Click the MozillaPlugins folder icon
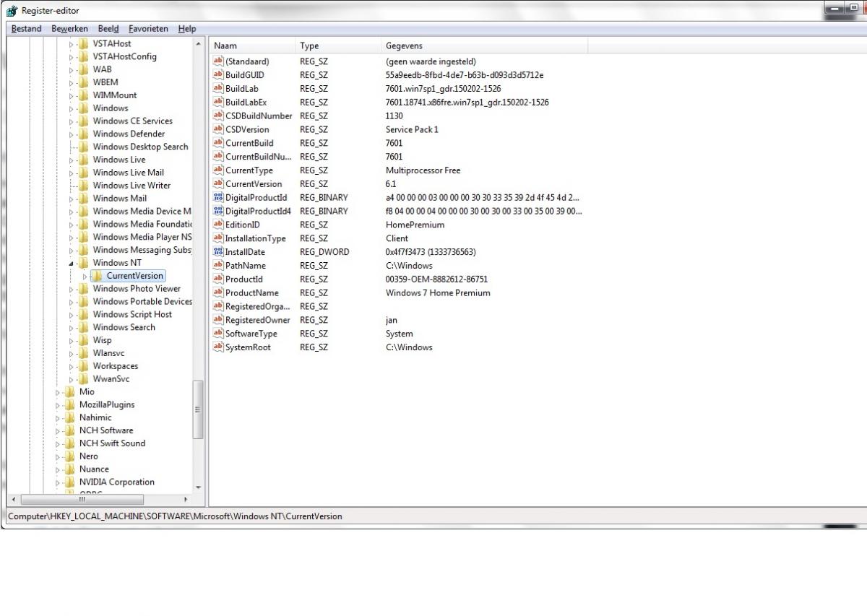Screen dimensions: 867x616 (x=70, y=405)
